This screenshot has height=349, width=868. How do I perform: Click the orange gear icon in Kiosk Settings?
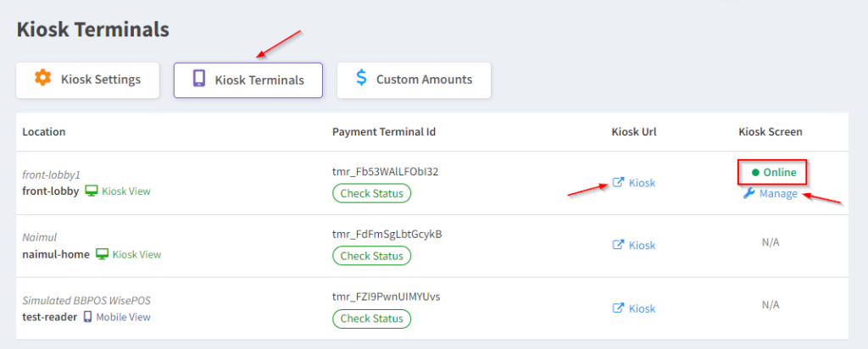42,79
